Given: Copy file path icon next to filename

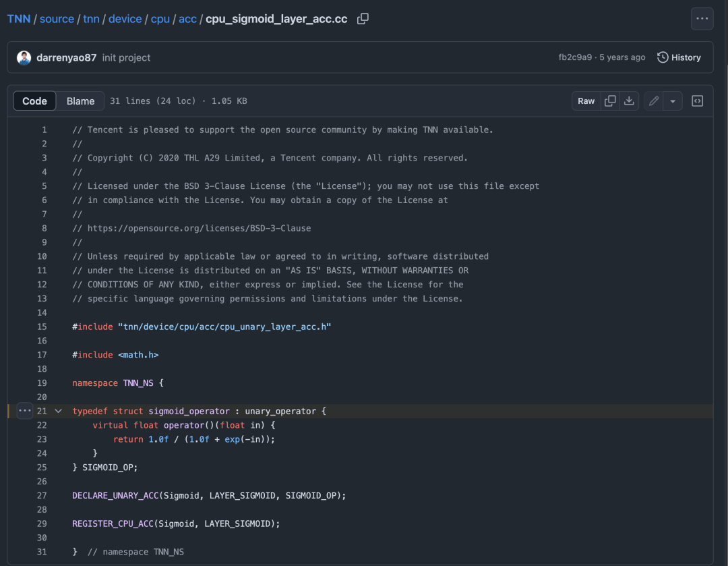Looking at the screenshot, I should coord(363,19).
